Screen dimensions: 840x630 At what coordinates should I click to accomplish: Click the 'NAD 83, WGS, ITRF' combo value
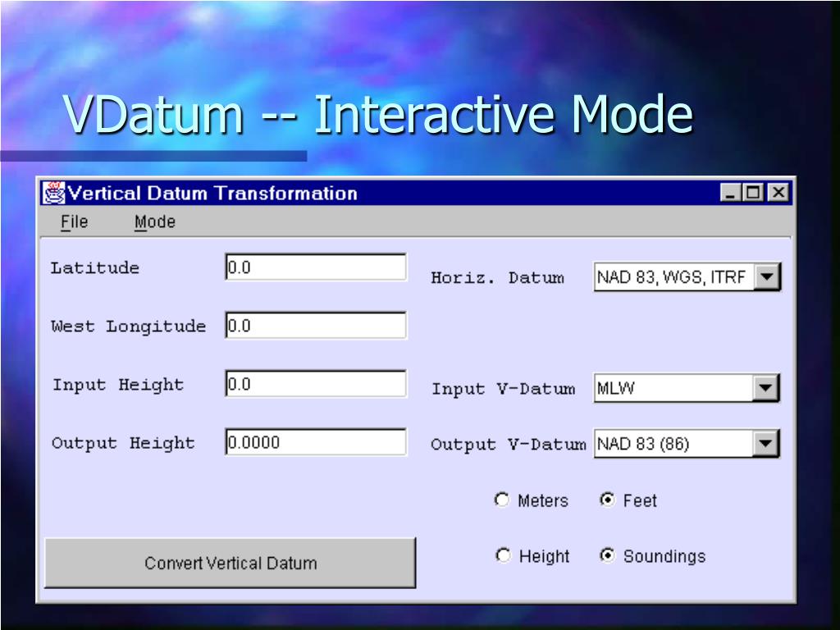click(x=671, y=277)
